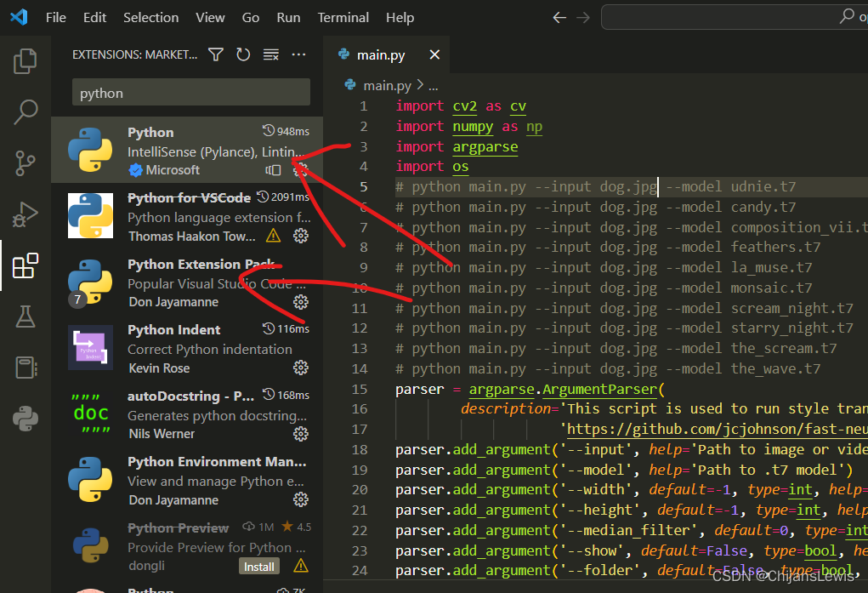Click line number 15 in the gutter
The image size is (868, 593).
coord(360,389)
